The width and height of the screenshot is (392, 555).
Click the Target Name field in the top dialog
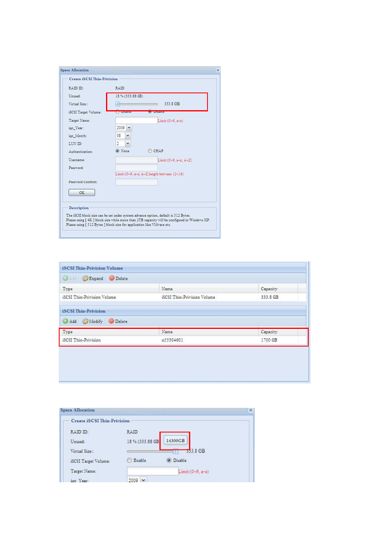pyautogui.click(x=136, y=120)
